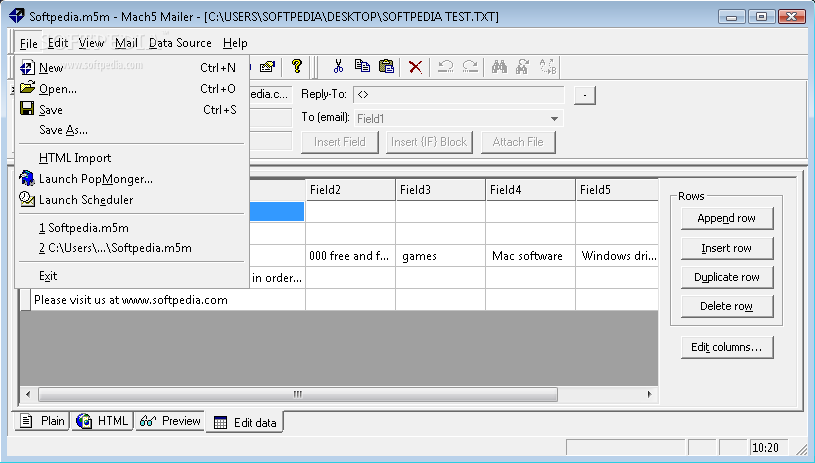Open the Help menu
This screenshot has height=463, width=815.
(x=235, y=43)
